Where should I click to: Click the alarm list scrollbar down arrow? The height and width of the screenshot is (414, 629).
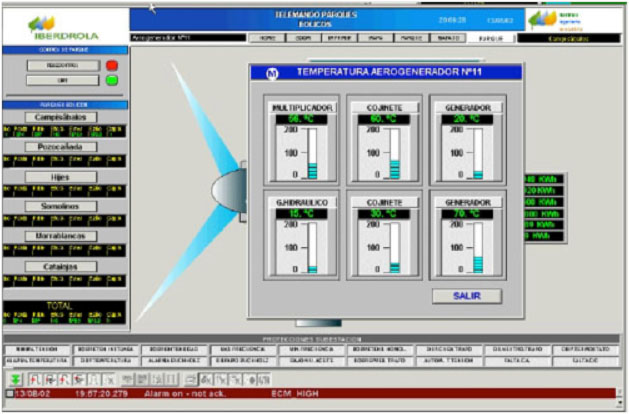point(621,402)
